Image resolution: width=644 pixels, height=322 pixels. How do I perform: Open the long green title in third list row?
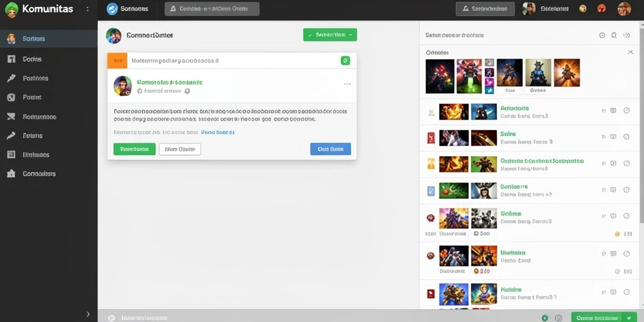(542, 161)
